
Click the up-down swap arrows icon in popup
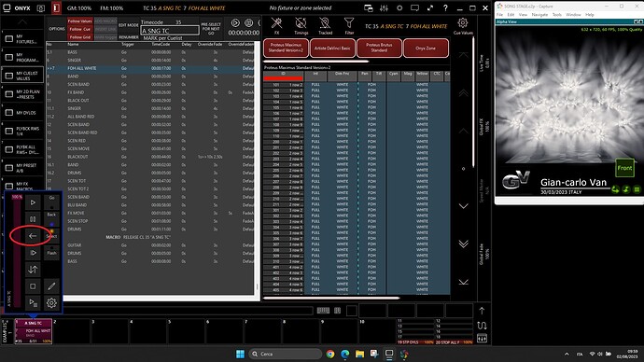click(x=33, y=270)
